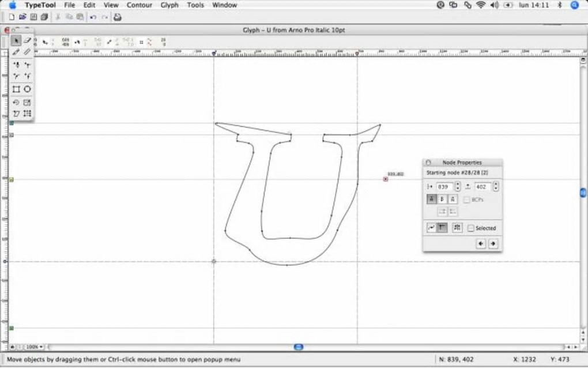Open the Glyph menu
Screen dimensions: 588x368
169,5
